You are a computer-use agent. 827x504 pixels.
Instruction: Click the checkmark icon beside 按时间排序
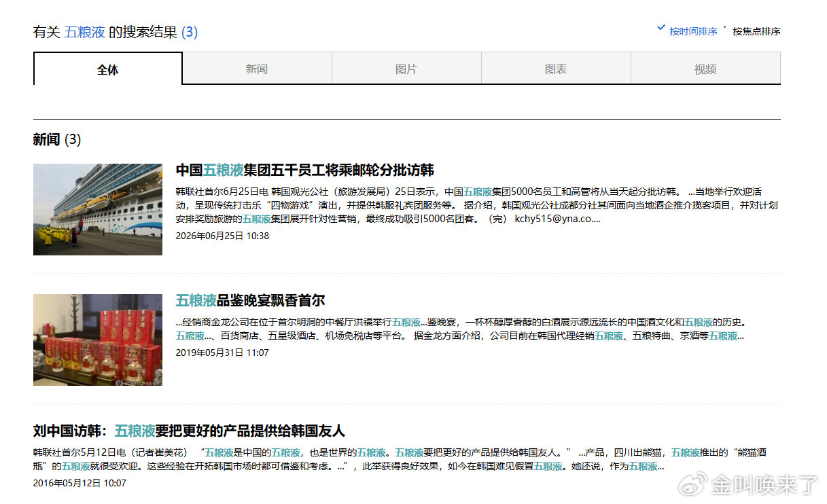click(661, 29)
